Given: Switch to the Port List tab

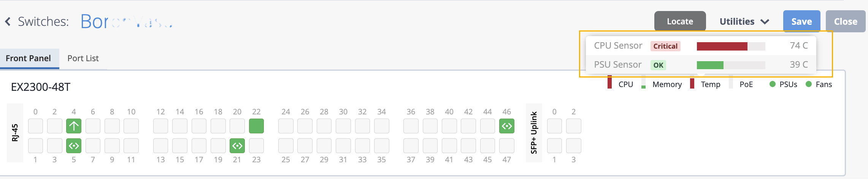Looking at the screenshot, I should click(x=83, y=59).
